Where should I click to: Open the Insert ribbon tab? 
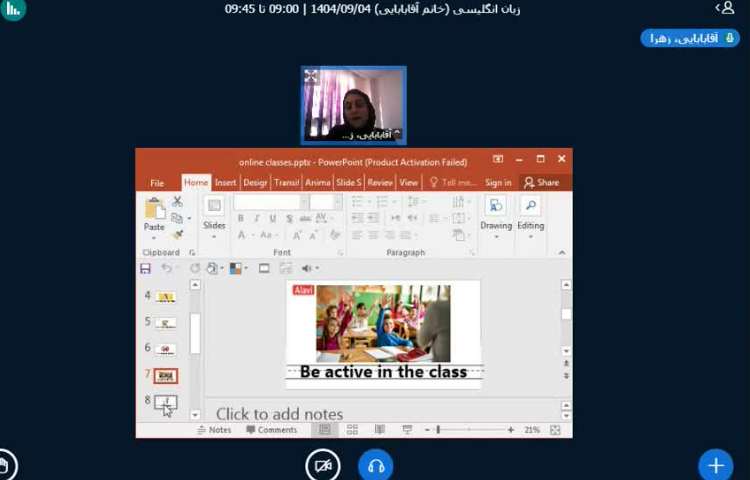tap(225, 183)
